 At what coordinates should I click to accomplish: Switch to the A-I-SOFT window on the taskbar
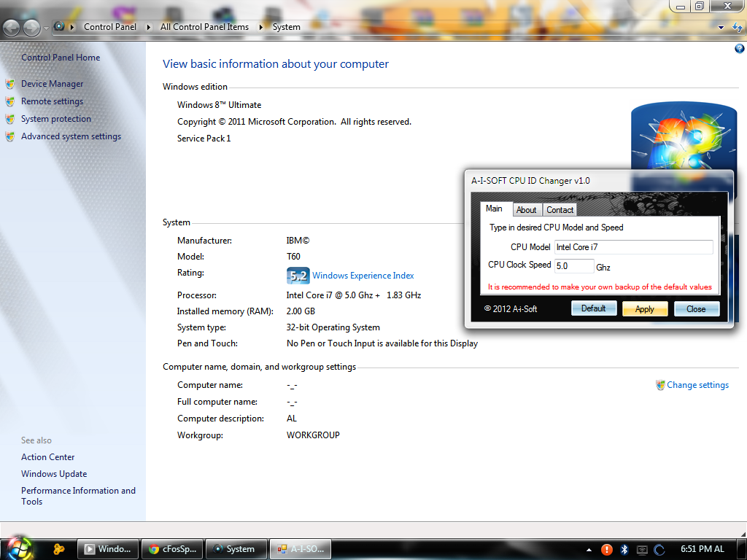[300, 548]
